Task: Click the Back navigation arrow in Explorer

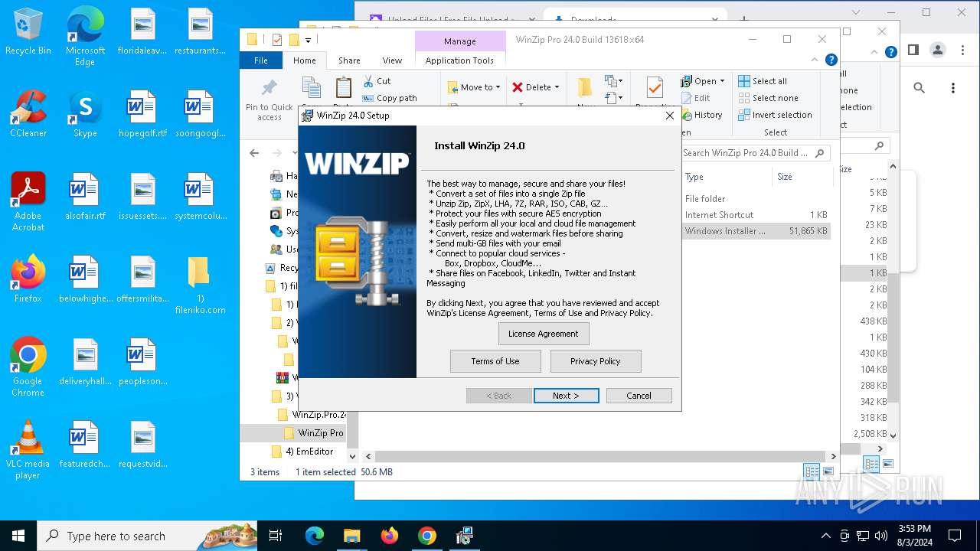Action: pos(255,153)
